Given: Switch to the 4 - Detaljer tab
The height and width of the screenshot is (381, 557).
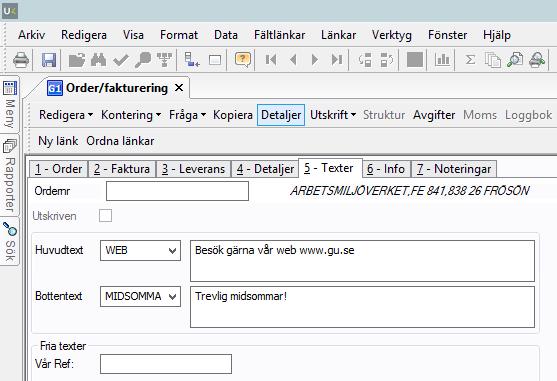Looking at the screenshot, I should pos(265,169).
